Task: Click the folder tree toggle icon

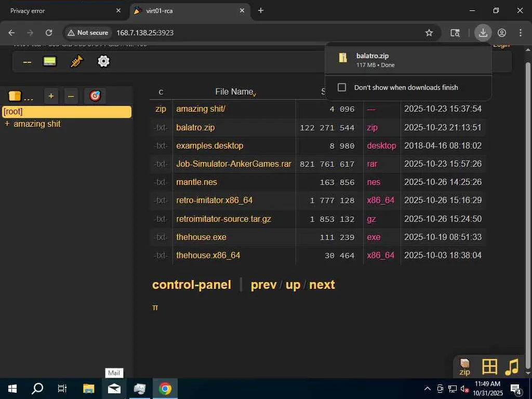Action: [x=21, y=96]
